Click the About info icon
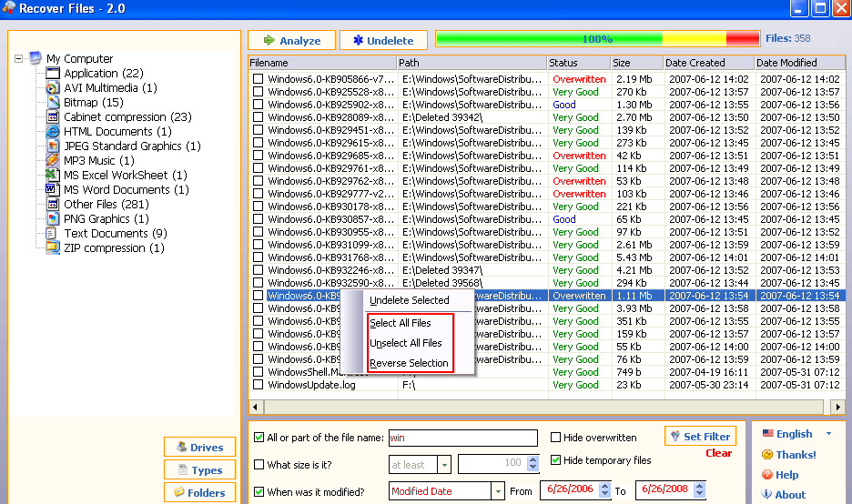The height and width of the screenshot is (504, 852). 766,494
